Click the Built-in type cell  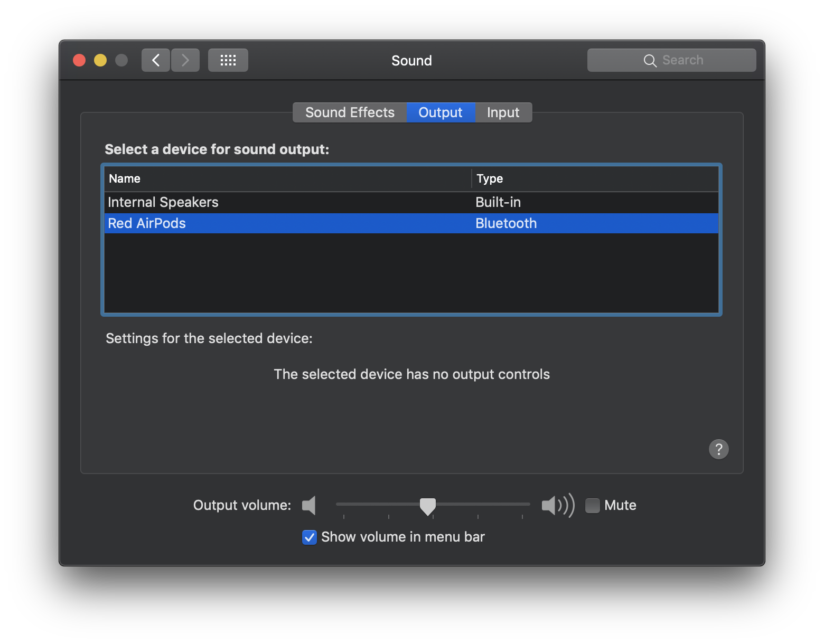pos(498,202)
